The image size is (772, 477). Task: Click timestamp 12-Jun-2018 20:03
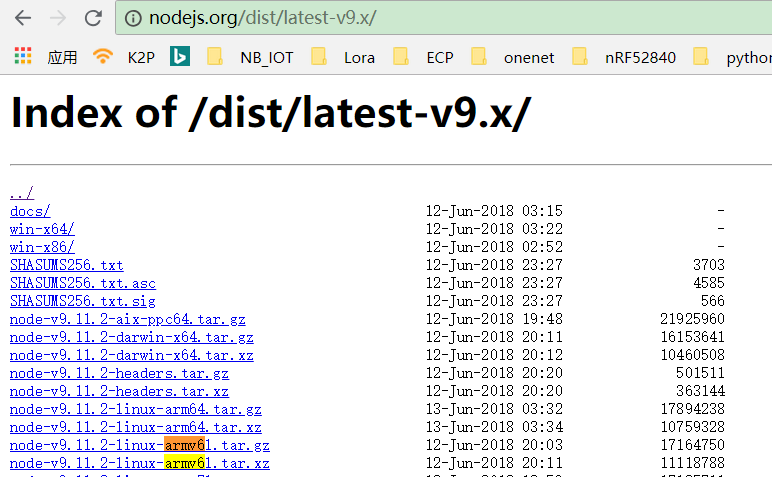[x=494, y=445]
